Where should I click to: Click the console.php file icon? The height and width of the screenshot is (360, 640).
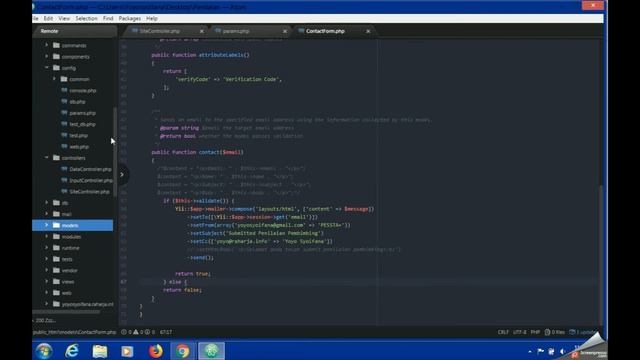(64, 90)
